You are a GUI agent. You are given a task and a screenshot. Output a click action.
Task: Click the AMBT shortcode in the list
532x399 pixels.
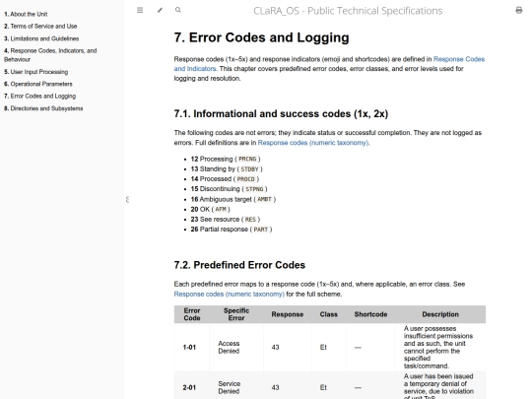[x=265, y=199]
